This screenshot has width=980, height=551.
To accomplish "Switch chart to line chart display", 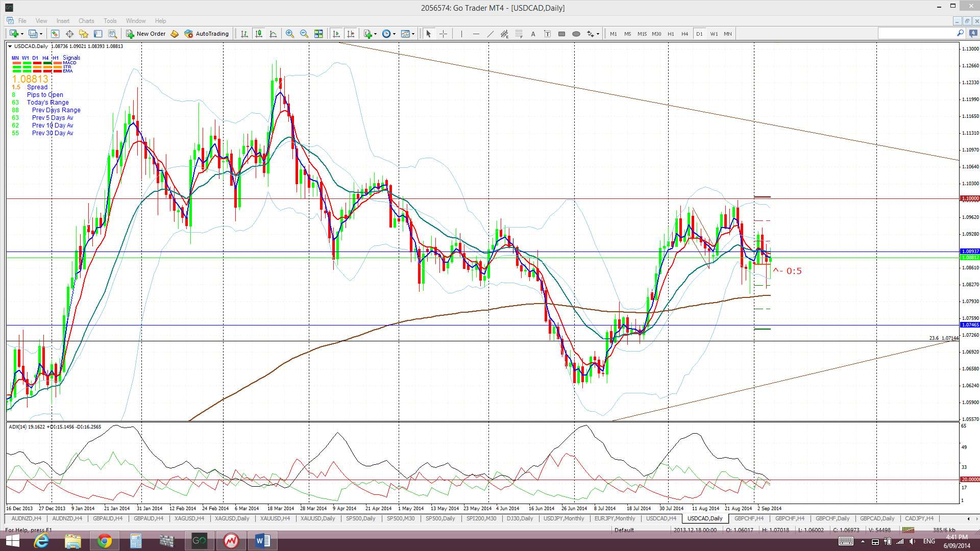I will [273, 34].
